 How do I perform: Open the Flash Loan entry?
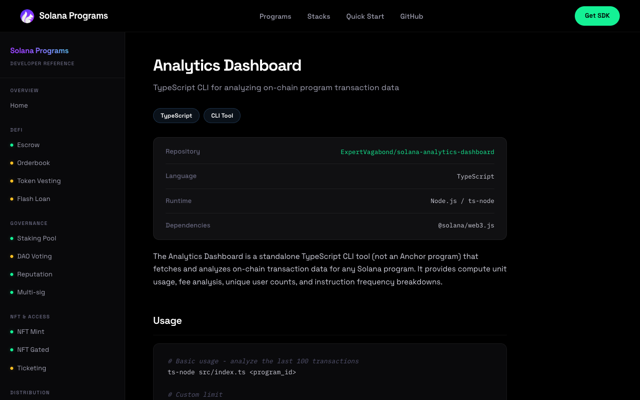(x=33, y=199)
